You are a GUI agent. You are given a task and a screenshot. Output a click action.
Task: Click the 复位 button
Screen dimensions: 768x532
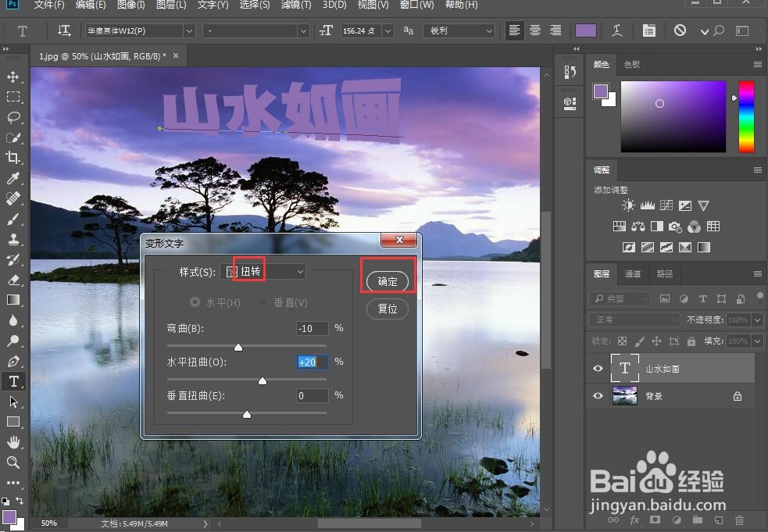pos(388,309)
